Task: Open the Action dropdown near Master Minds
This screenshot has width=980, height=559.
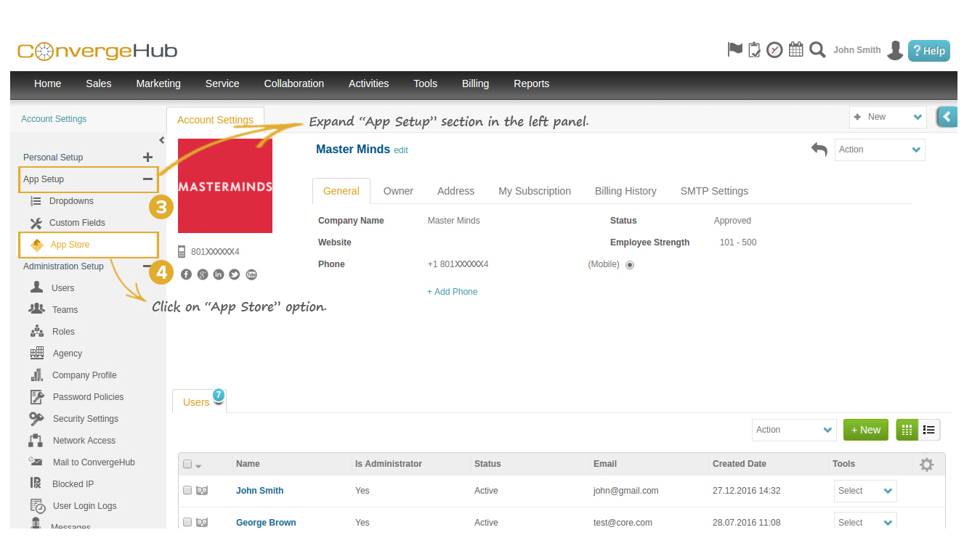Action: pyautogui.click(x=880, y=150)
